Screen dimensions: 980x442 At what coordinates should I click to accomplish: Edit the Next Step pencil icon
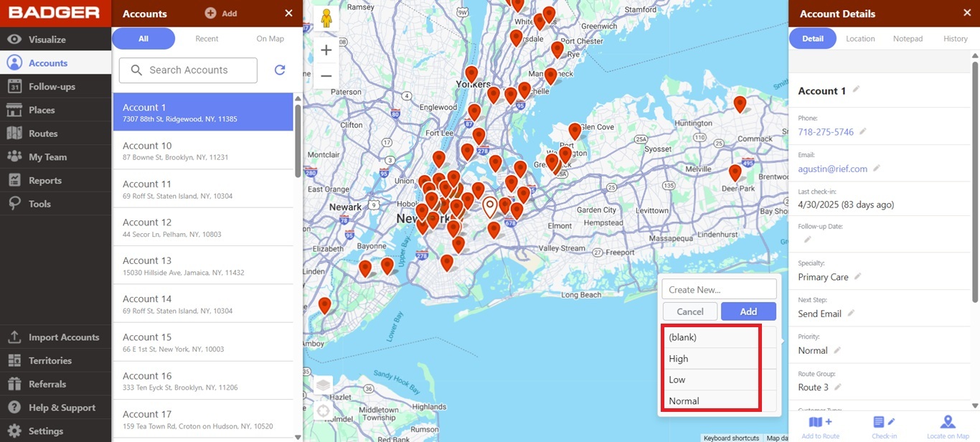tap(851, 313)
